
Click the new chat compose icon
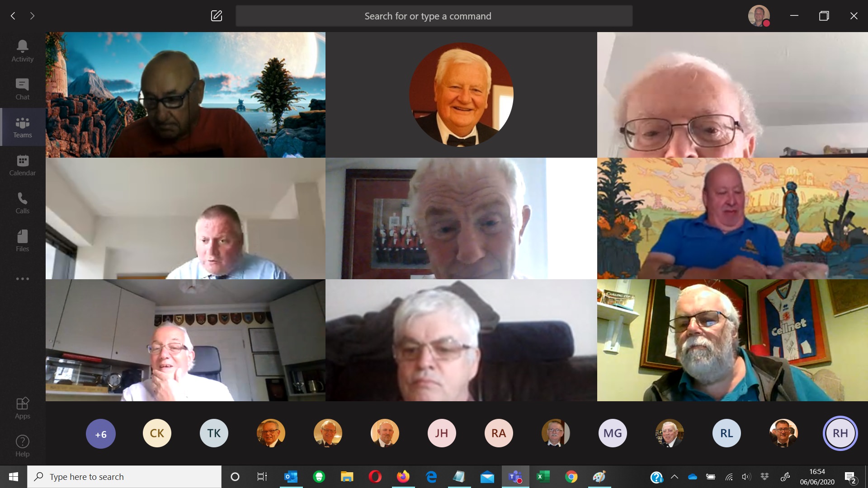(217, 16)
